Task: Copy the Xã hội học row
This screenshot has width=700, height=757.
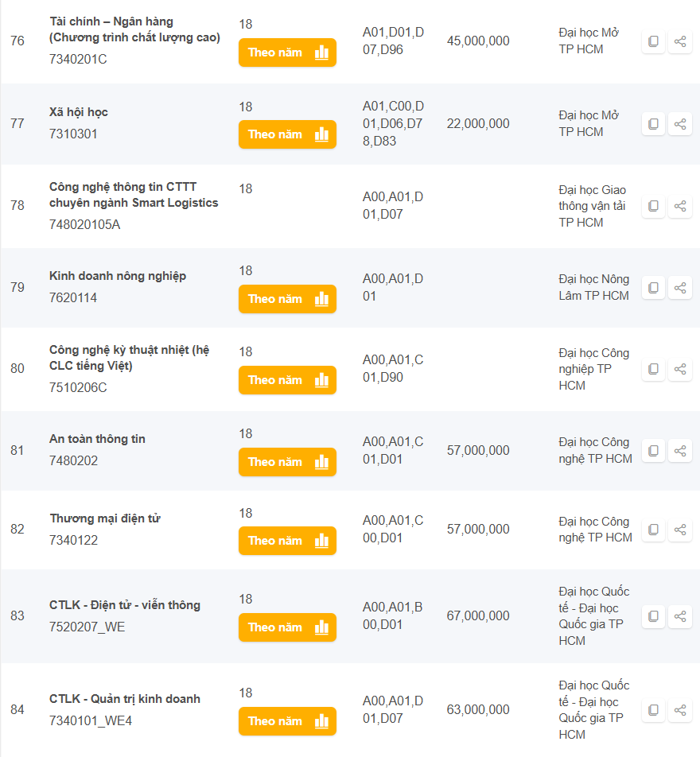Action: [653, 124]
